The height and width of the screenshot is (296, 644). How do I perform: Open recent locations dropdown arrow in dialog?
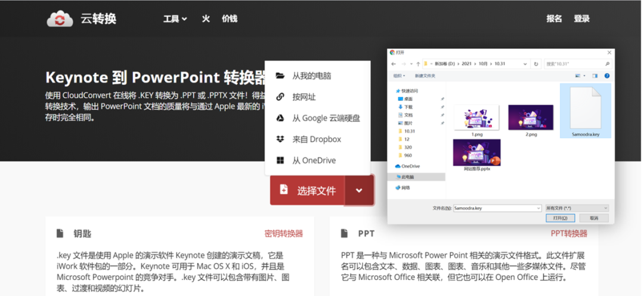pyautogui.click(x=411, y=64)
